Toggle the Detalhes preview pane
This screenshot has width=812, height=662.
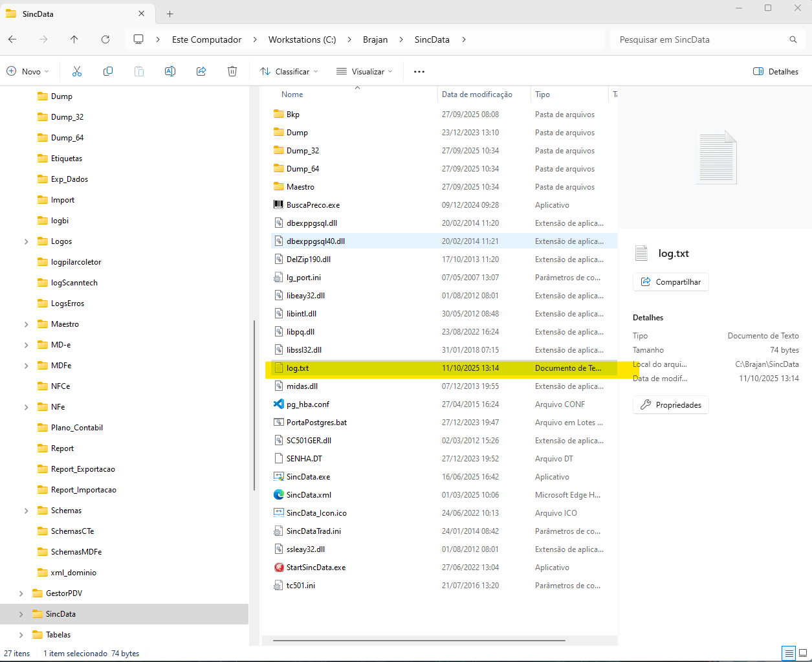(776, 71)
